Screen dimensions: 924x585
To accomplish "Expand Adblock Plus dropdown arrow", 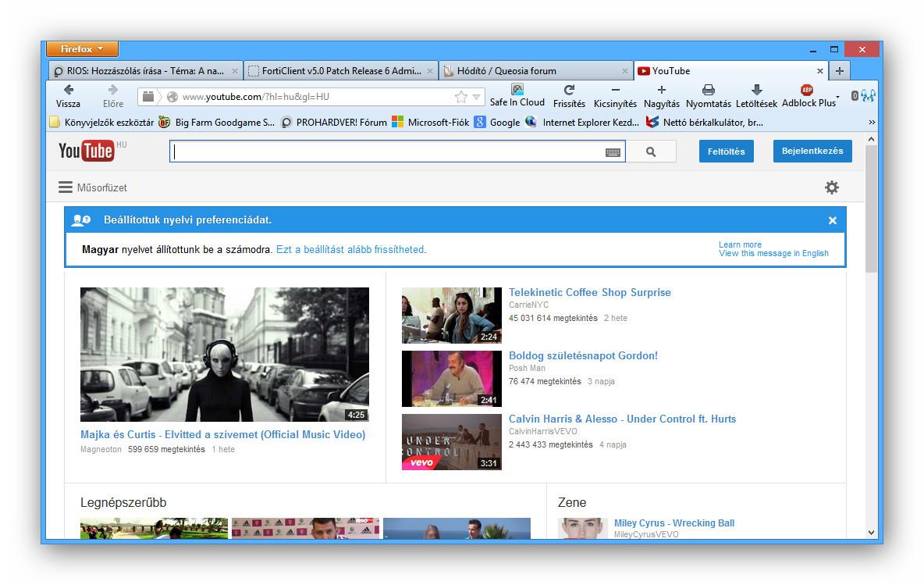I will [x=838, y=97].
